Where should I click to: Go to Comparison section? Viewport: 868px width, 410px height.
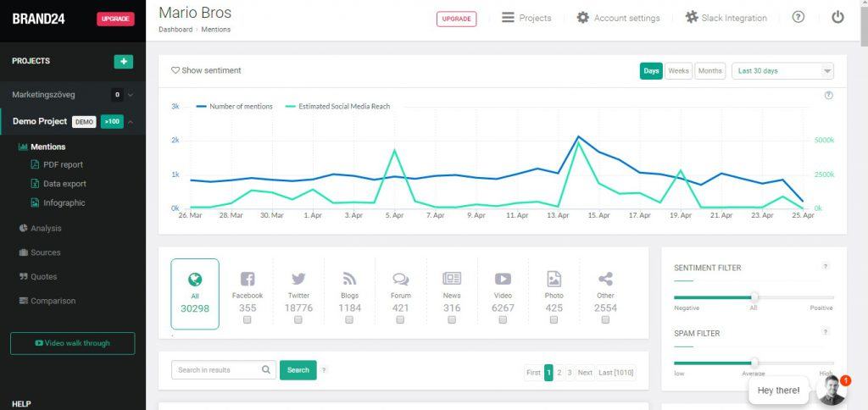click(47, 301)
